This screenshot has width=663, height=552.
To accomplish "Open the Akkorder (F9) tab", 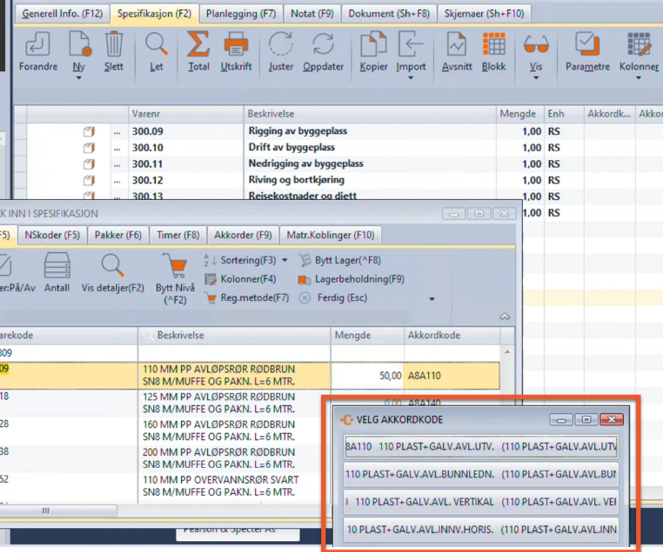I will coord(243,235).
